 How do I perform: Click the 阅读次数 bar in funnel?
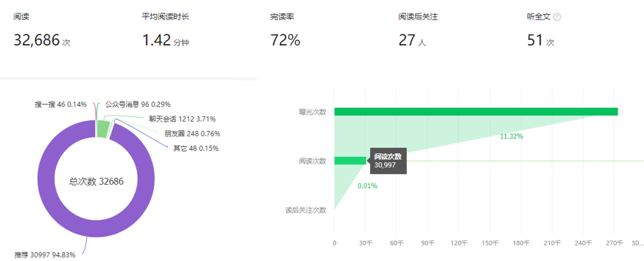pos(350,161)
